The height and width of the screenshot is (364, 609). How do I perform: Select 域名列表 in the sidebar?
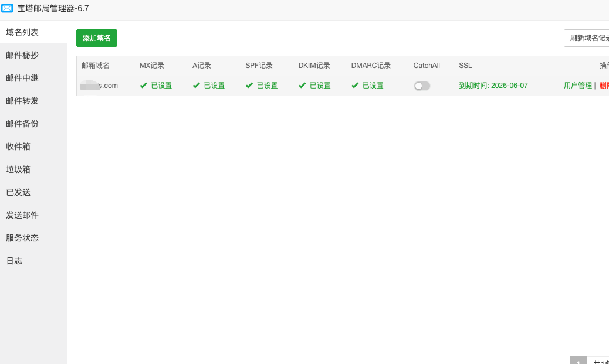click(22, 32)
